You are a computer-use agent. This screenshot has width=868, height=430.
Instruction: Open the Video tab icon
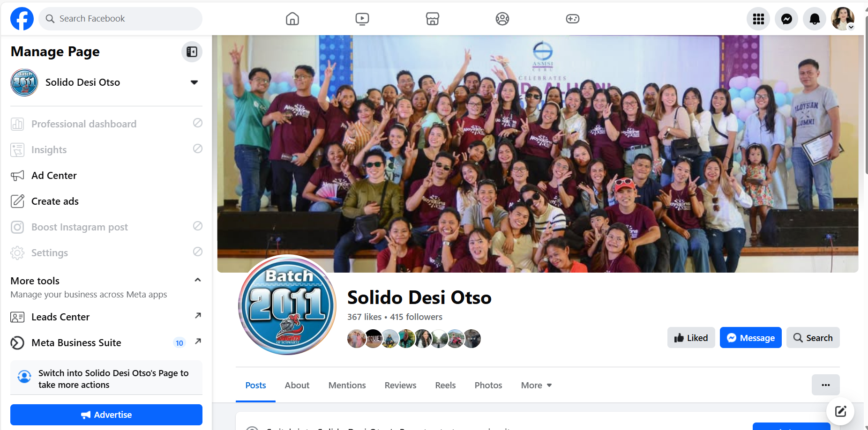pyautogui.click(x=362, y=19)
